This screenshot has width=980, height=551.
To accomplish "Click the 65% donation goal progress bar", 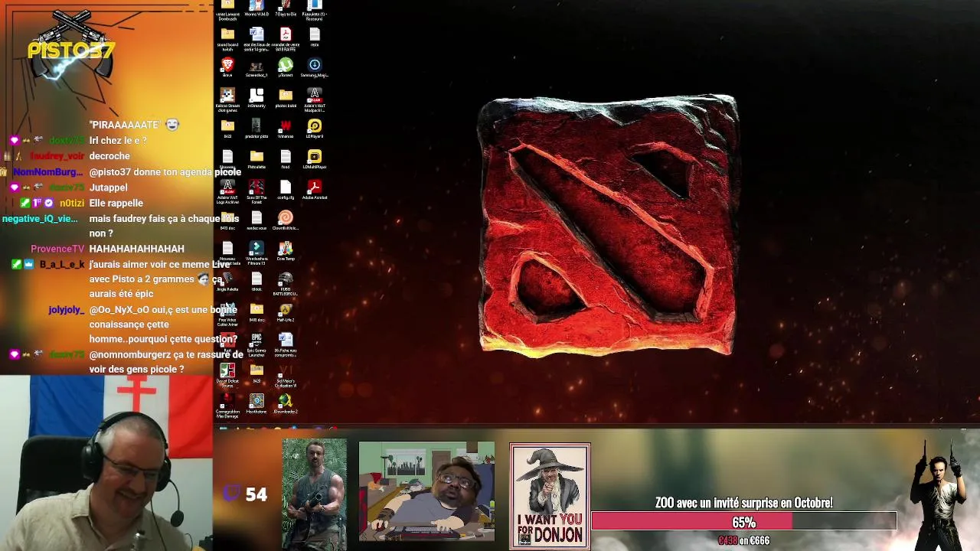I will [x=743, y=522].
